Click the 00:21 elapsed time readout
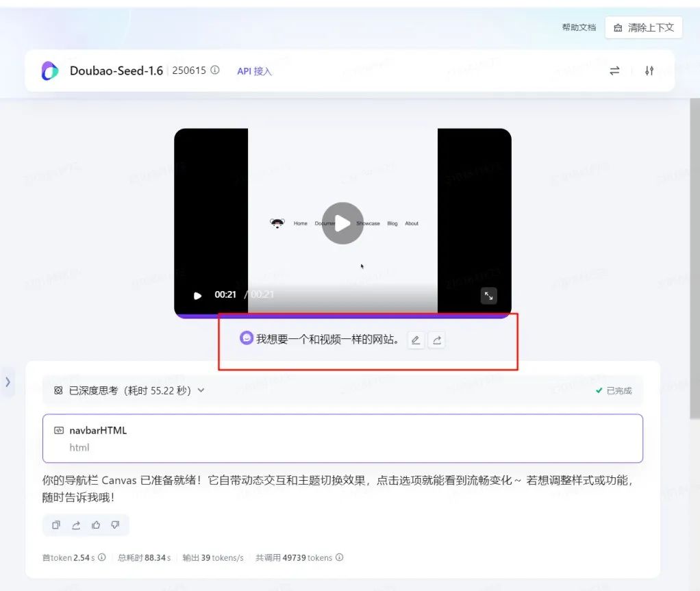The image size is (700, 591). pos(225,294)
